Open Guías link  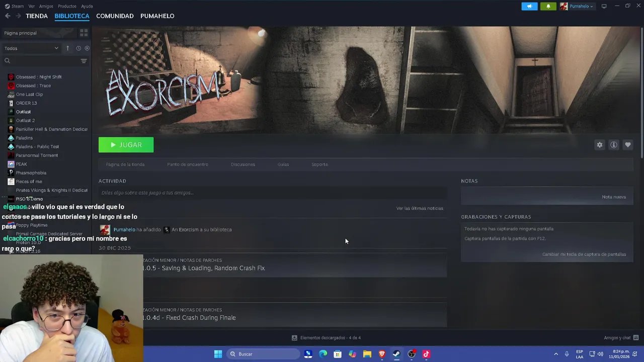[x=283, y=164]
